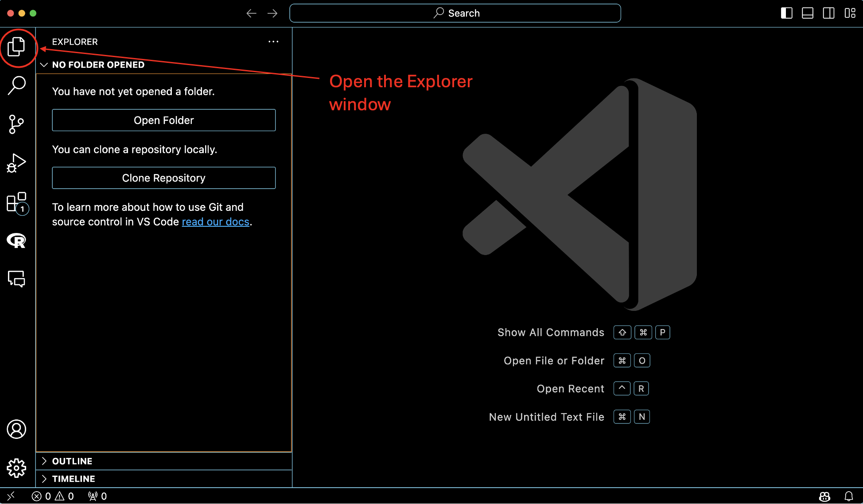Screen dimensions: 863x504
Task: Click 'New Untitled Text File' shortcut hint
Action: click(547, 417)
